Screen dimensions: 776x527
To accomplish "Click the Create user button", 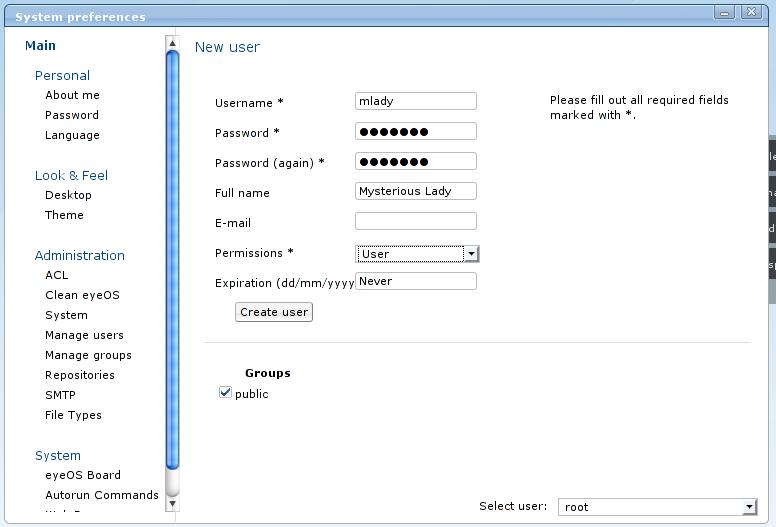I will (274, 312).
